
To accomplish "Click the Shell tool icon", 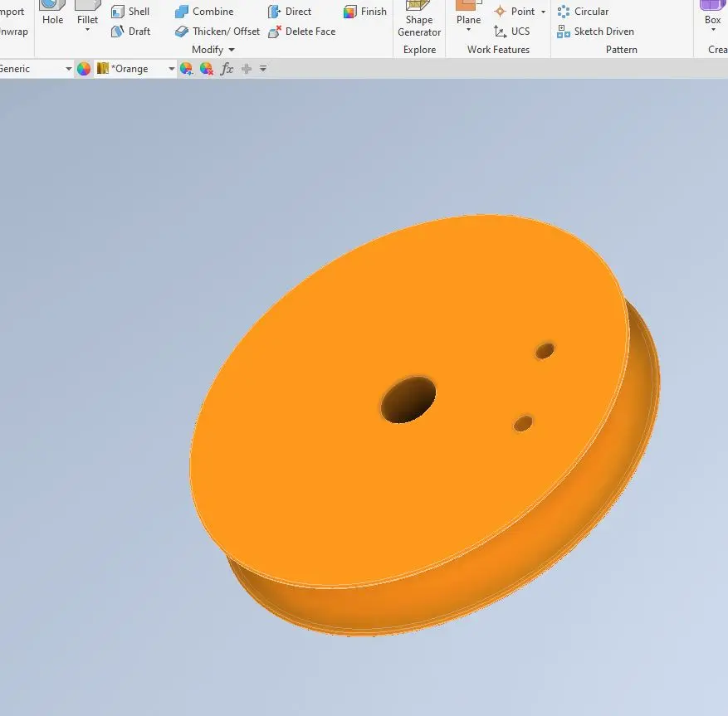I will tap(118, 12).
